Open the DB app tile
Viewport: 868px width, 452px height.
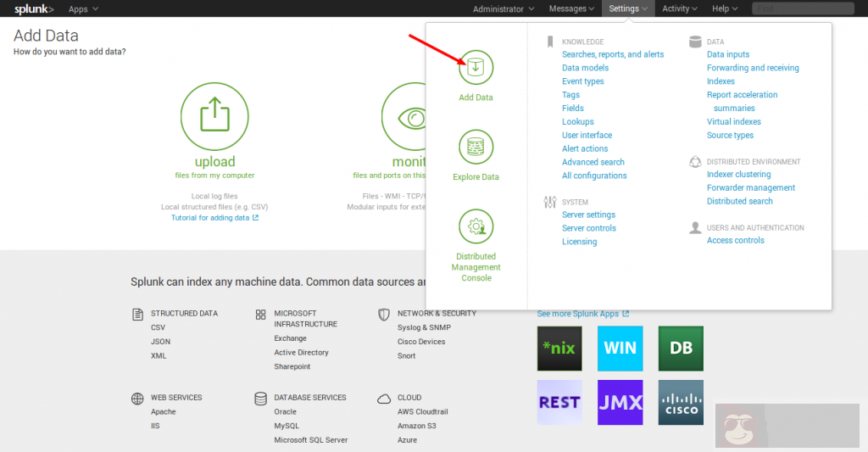[x=681, y=349]
